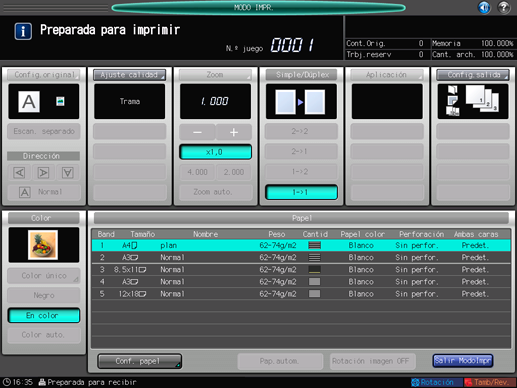
Task: Select downward direction icon
Action: coord(68,173)
